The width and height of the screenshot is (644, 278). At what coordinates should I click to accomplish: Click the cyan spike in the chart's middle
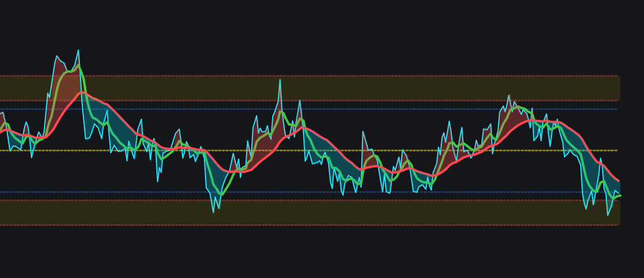click(x=280, y=81)
